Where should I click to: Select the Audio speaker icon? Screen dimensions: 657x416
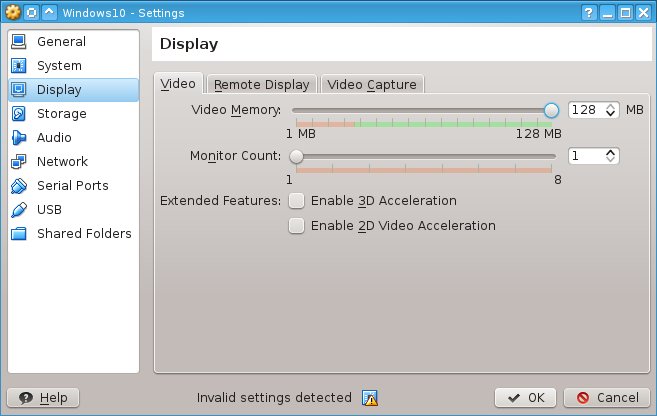19,137
